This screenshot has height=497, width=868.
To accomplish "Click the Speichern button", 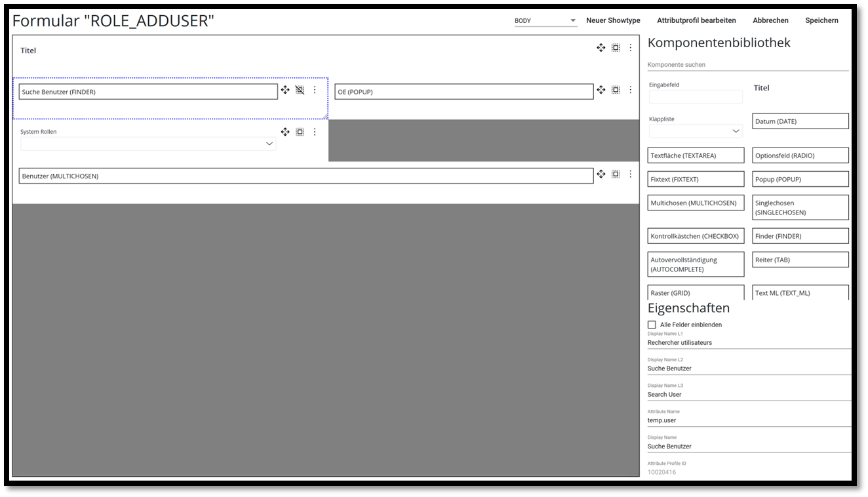I will tap(821, 20).
